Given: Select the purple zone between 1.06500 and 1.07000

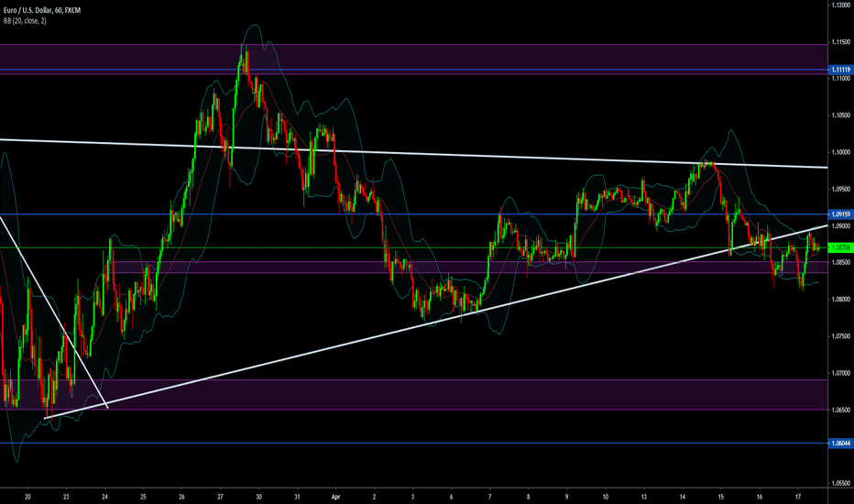Looking at the screenshot, I should coord(414,394).
